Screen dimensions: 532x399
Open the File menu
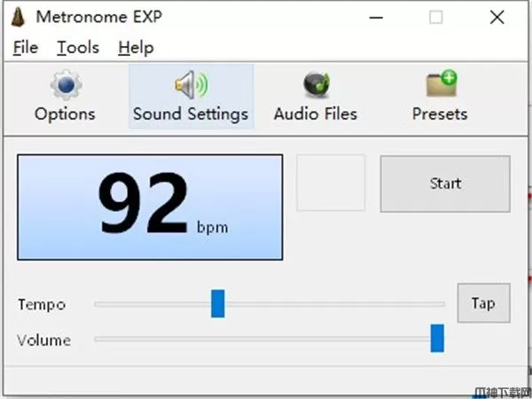tap(26, 48)
